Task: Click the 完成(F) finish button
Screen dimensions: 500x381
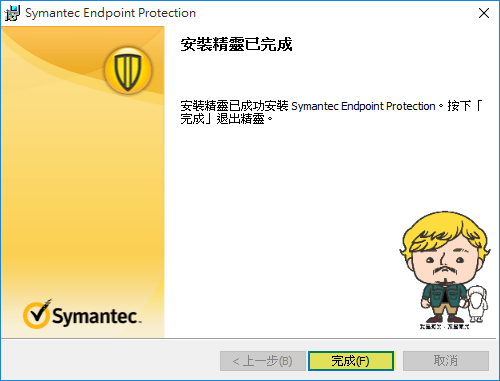Action: tap(351, 361)
